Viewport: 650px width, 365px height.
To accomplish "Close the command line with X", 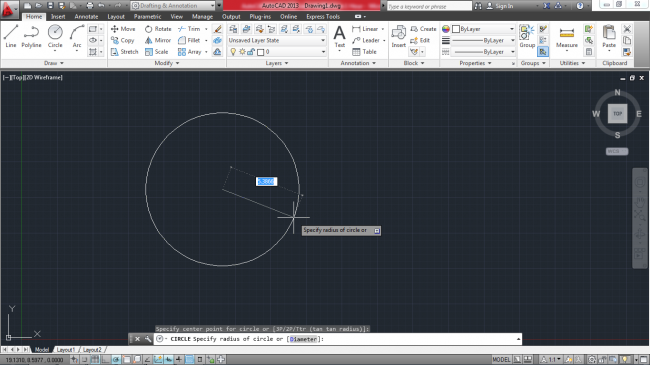I will pos(137,339).
